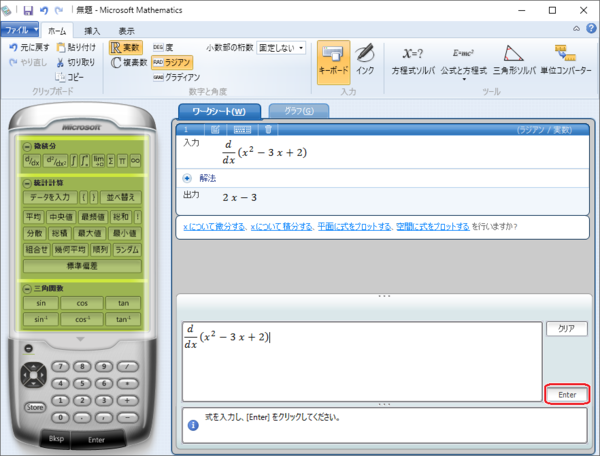This screenshot has width=600, height=456.
Task: Open the Worksheet (ワークシート) tab
Action: pyautogui.click(x=219, y=111)
